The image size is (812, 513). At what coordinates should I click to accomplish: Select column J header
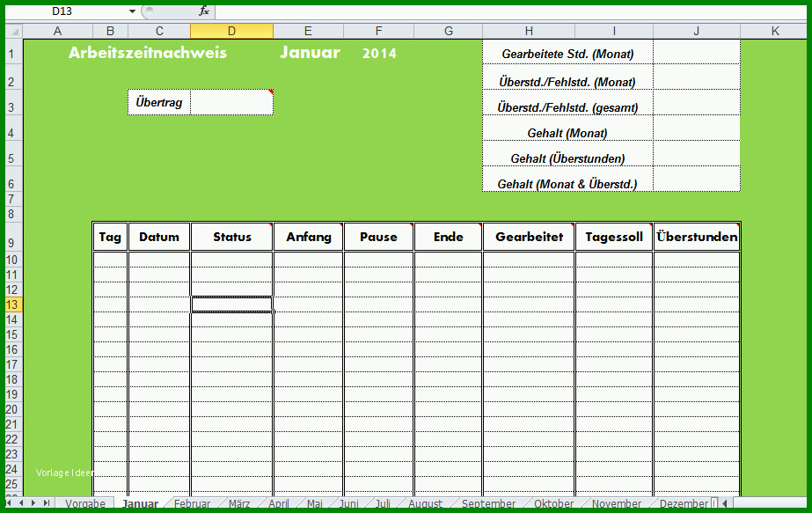click(x=697, y=31)
